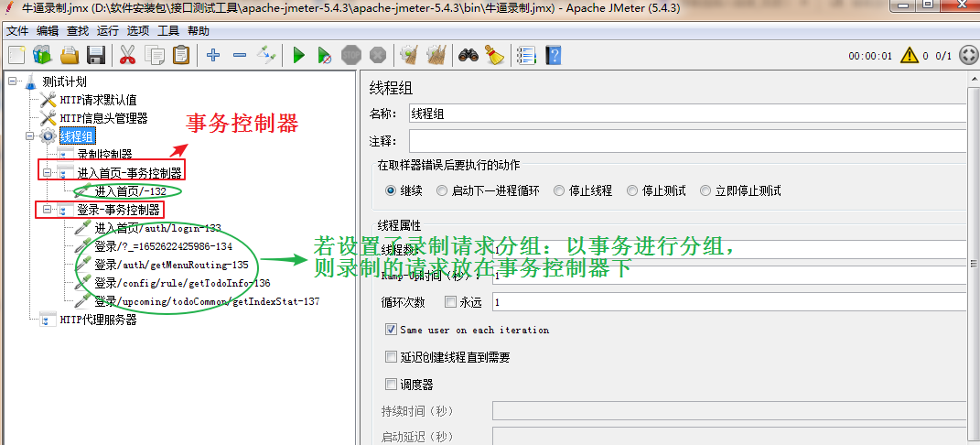Click the Stop test icon
Image resolution: width=980 pixels, height=445 pixels.
tap(351, 55)
